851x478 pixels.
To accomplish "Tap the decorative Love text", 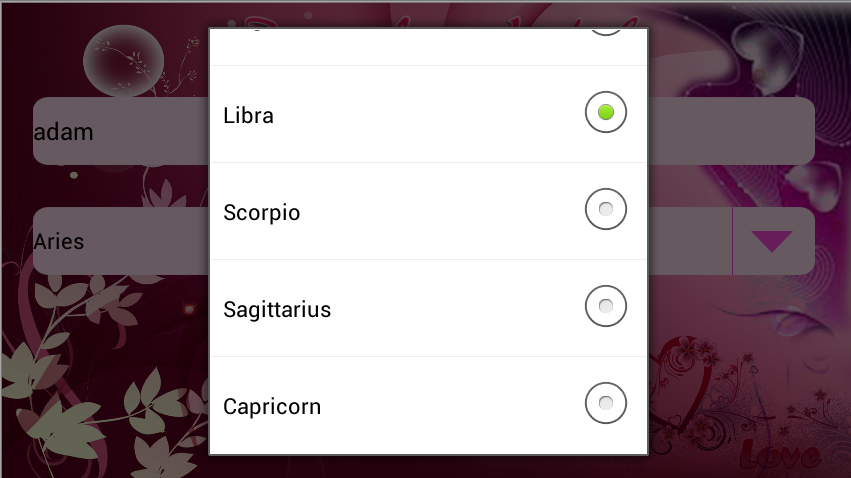I will pos(780,454).
